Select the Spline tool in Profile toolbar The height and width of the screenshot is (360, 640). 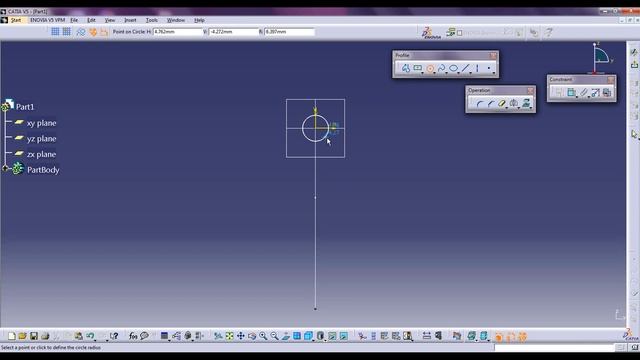(441, 68)
